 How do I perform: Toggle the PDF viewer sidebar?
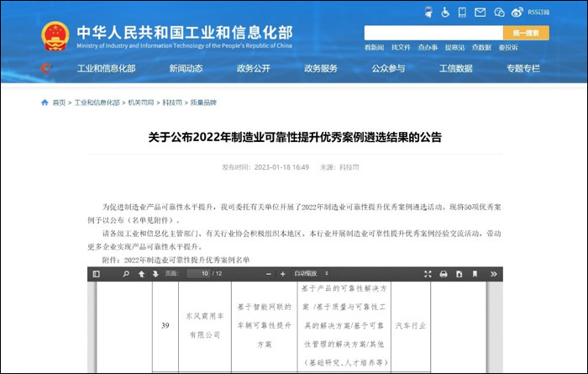97,274
